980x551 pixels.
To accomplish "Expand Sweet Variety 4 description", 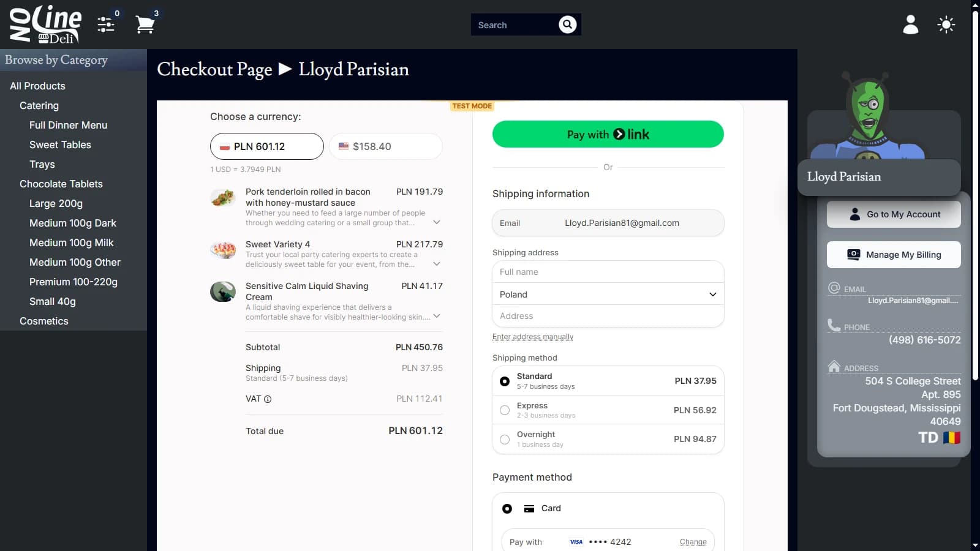I will click(x=437, y=264).
